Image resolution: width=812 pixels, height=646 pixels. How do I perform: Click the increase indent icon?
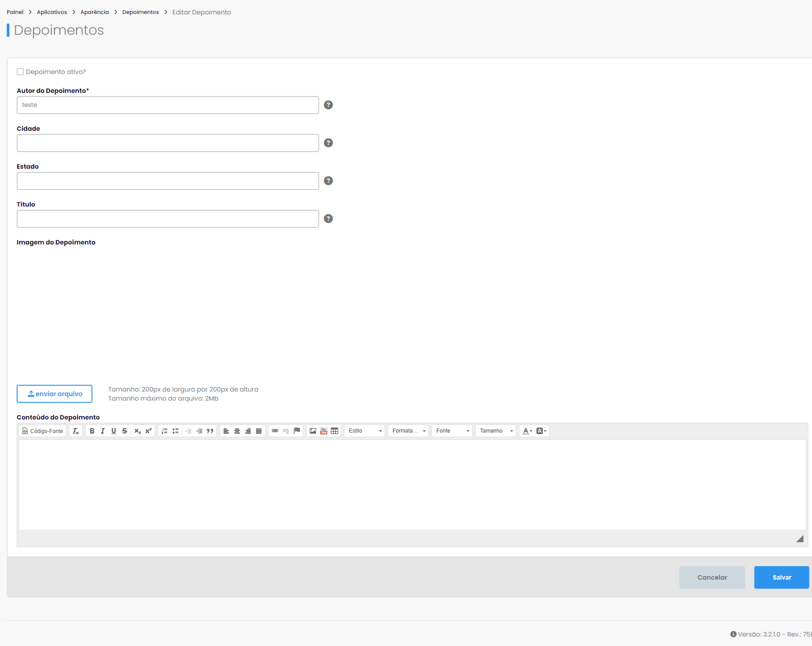199,431
